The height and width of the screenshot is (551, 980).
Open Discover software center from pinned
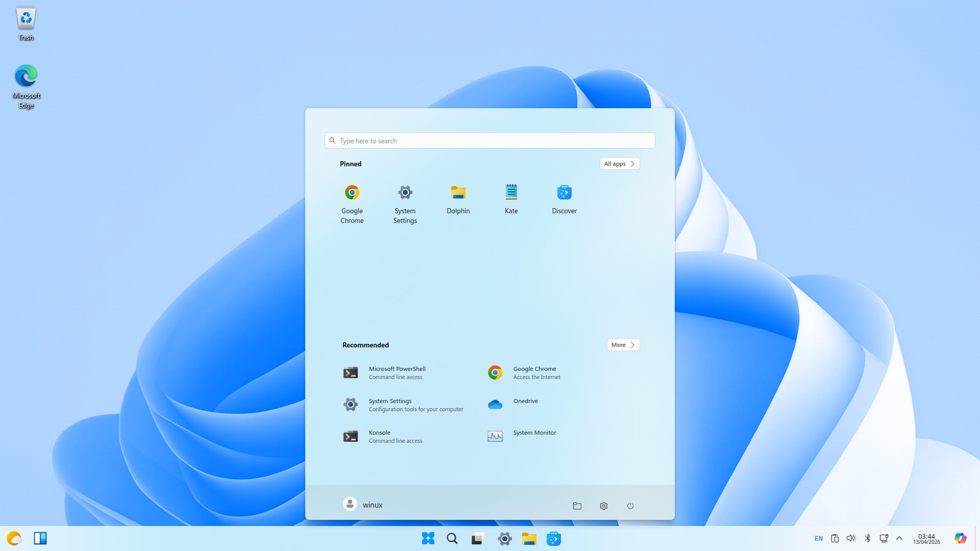564,199
